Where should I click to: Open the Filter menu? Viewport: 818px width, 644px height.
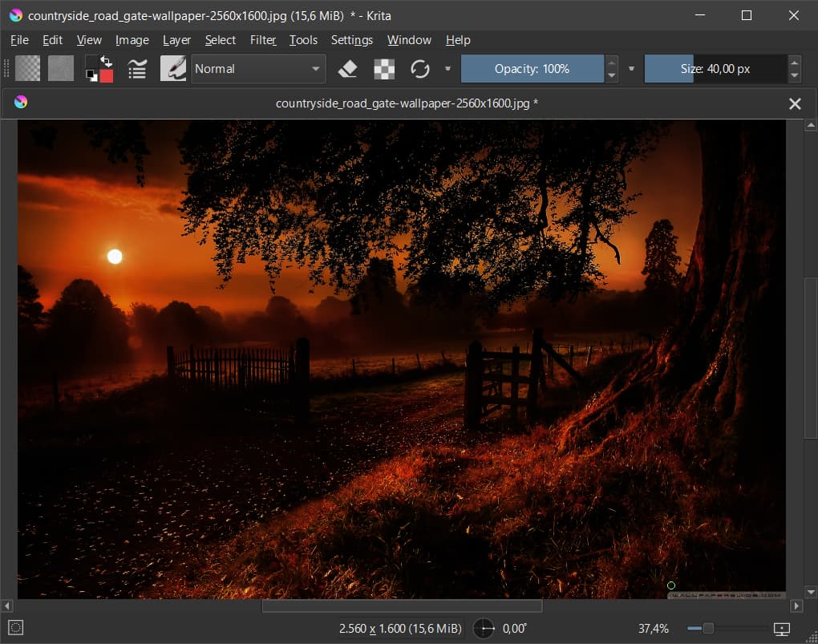click(x=263, y=40)
